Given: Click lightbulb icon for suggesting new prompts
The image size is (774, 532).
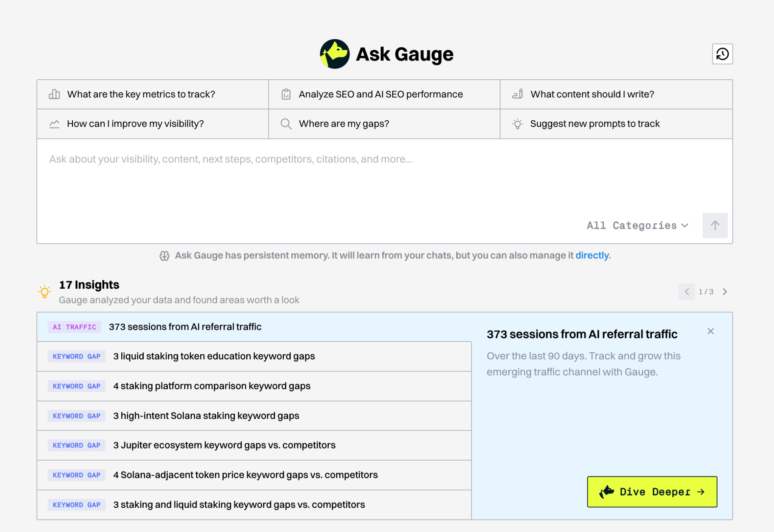Looking at the screenshot, I should (517, 124).
